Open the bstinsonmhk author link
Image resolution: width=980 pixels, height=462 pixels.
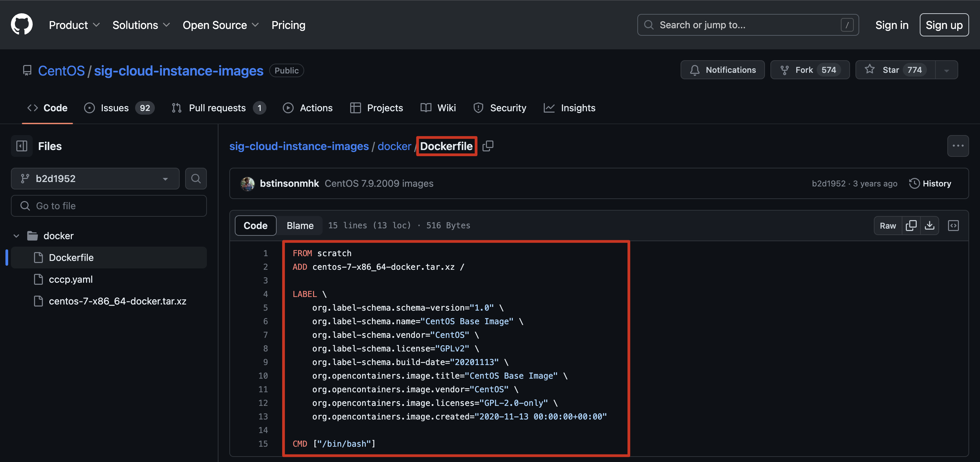pos(289,184)
